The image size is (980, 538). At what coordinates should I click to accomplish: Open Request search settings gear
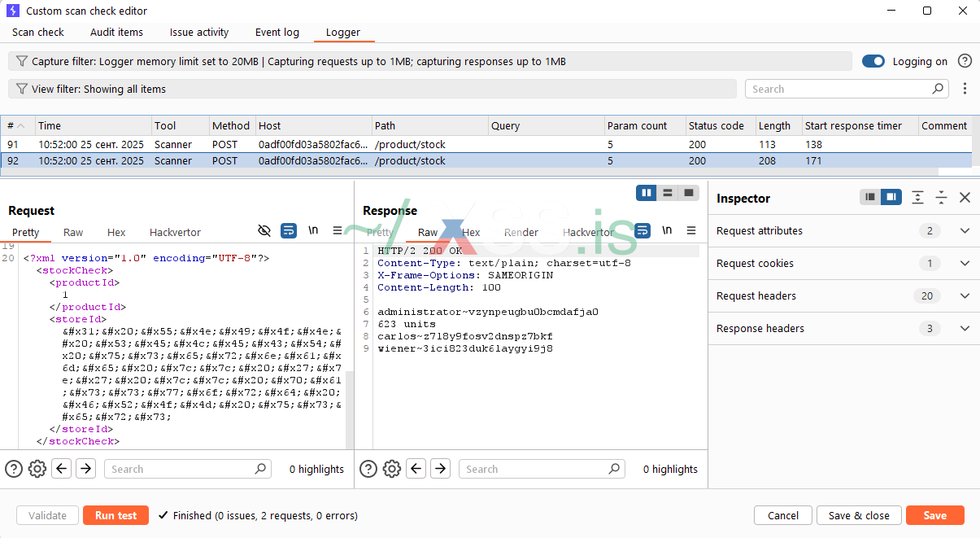(37, 469)
